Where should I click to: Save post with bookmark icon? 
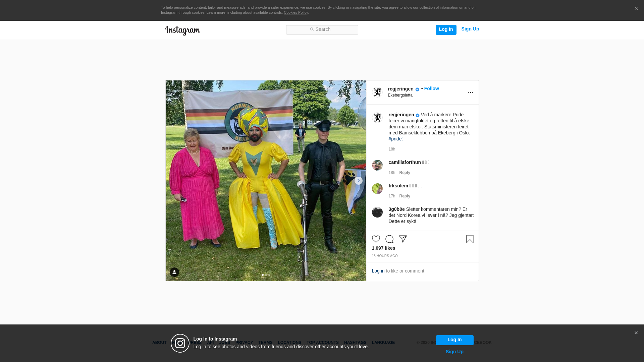tap(470, 239)
